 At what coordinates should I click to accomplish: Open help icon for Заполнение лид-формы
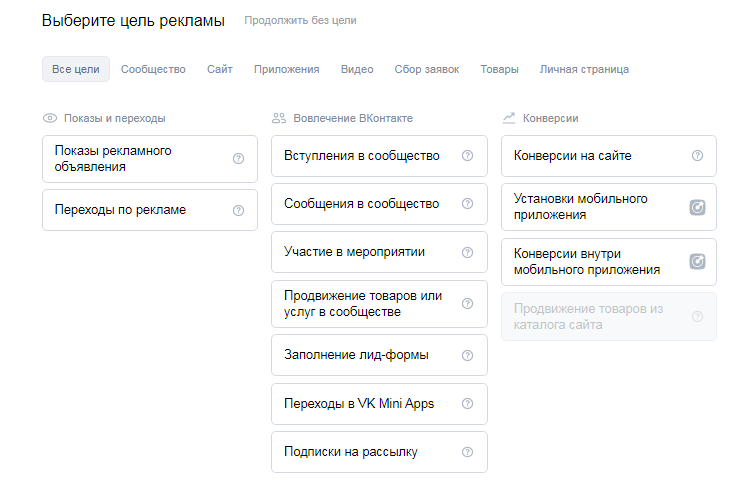click(467, 355)
